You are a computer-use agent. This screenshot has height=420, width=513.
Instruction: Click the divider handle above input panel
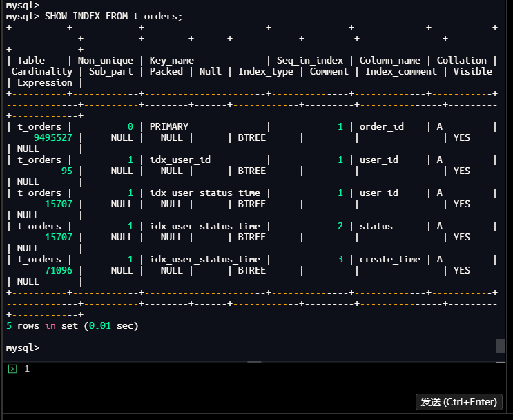pyautogui.click(x=254, y=362)
